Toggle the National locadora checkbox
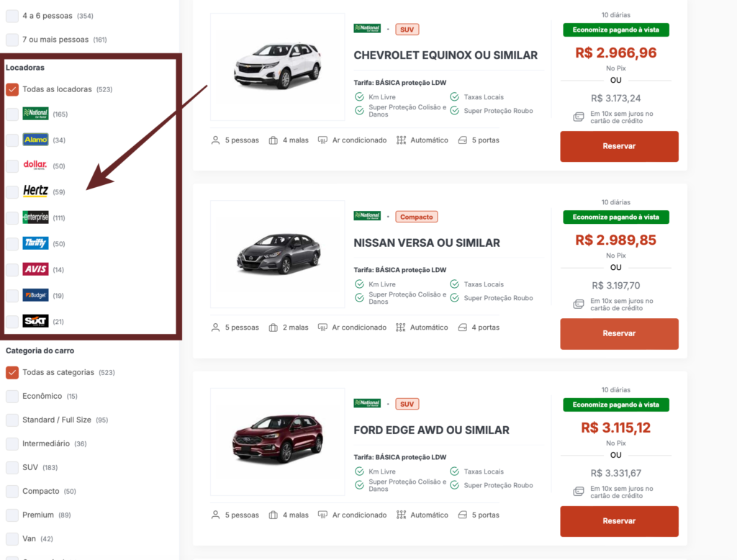This screenshot has height=560, width=737. [12, 114]
